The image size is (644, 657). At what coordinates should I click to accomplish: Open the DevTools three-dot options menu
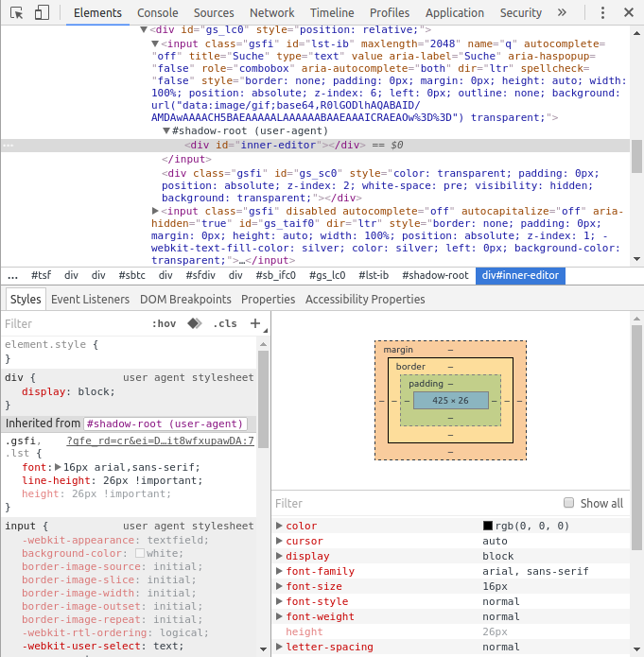(x=603, y=13)
